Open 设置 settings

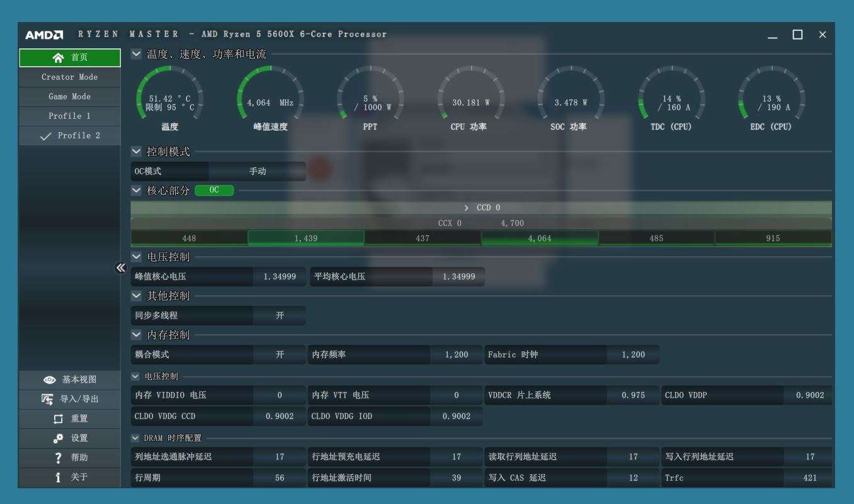point(70,438)
